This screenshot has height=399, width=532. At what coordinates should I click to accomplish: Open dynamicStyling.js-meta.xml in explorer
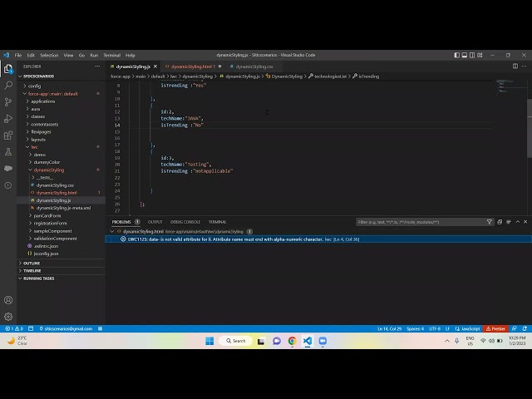[63, 208]
